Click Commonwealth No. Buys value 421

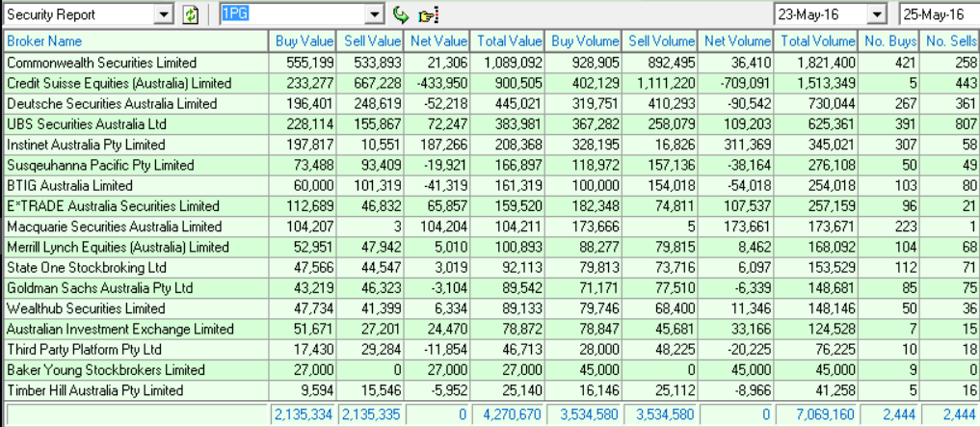905,63
